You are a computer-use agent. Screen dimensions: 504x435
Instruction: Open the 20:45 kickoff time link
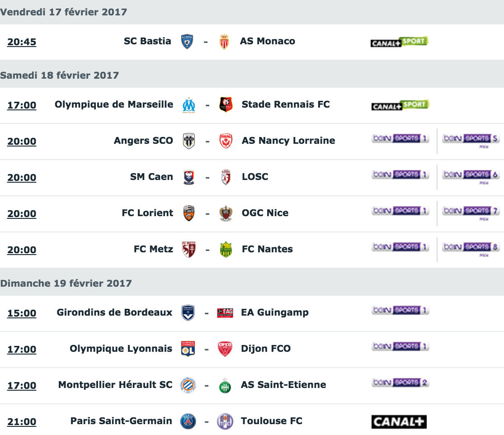point(22,42)
